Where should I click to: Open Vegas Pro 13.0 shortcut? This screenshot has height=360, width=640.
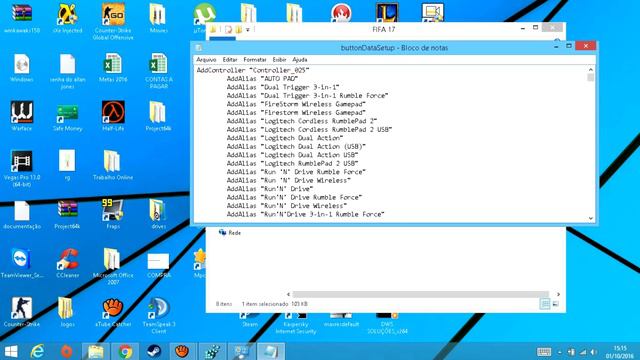[22, 168]
